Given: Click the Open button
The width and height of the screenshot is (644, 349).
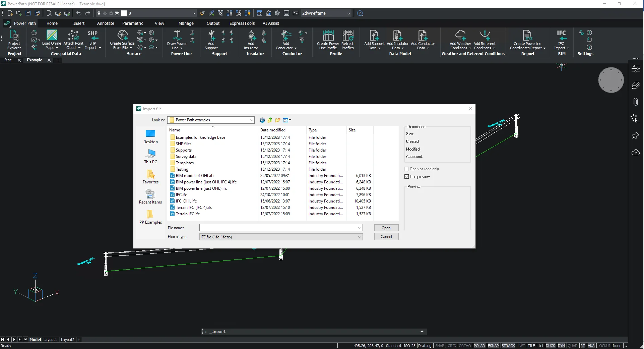Looking at the screenshot, I should [x=386, y=228].
